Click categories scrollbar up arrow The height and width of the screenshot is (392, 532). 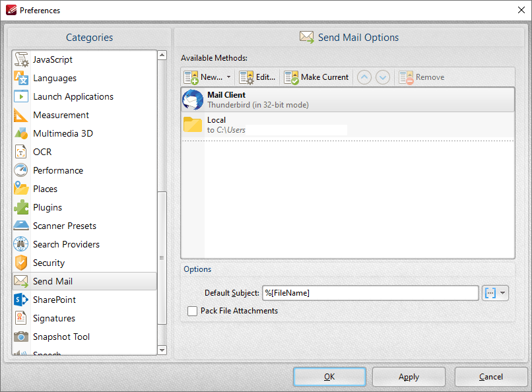point(162,55)
